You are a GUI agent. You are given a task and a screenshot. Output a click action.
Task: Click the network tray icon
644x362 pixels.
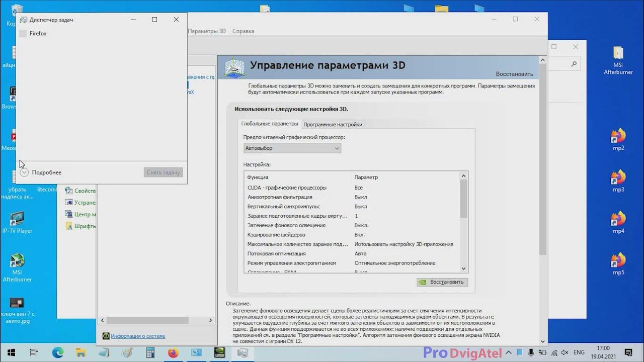pyautogui.click(x=553, y=353)
